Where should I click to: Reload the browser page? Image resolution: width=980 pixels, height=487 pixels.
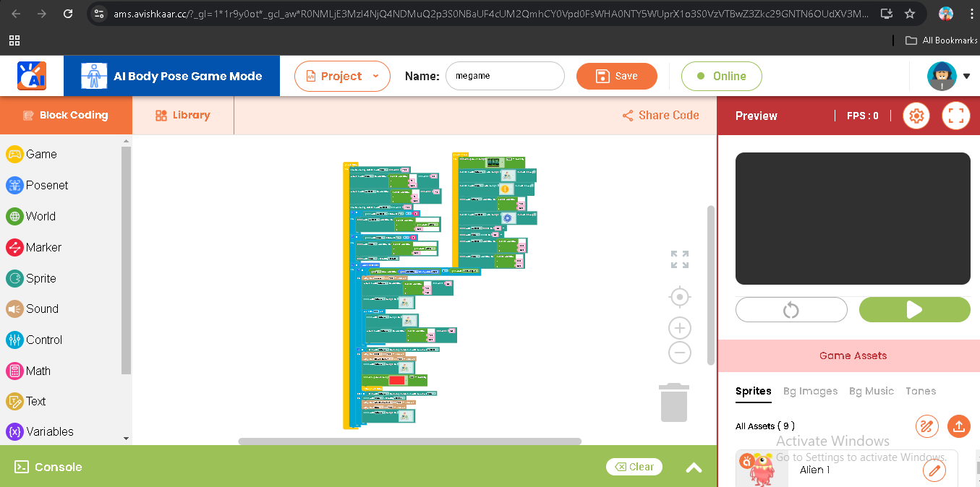[x=68, y=14]
